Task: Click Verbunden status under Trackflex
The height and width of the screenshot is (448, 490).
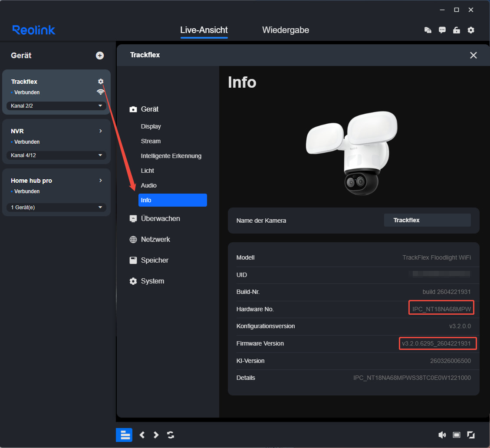Action: coord(27,92)
